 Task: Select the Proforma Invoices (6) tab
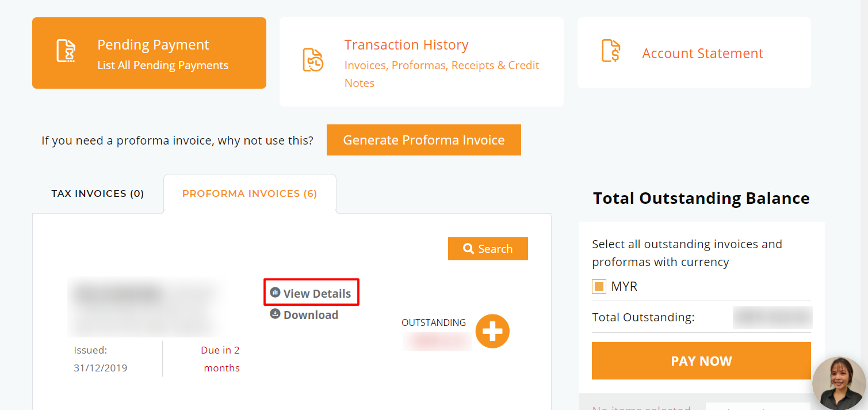point(250,193)
